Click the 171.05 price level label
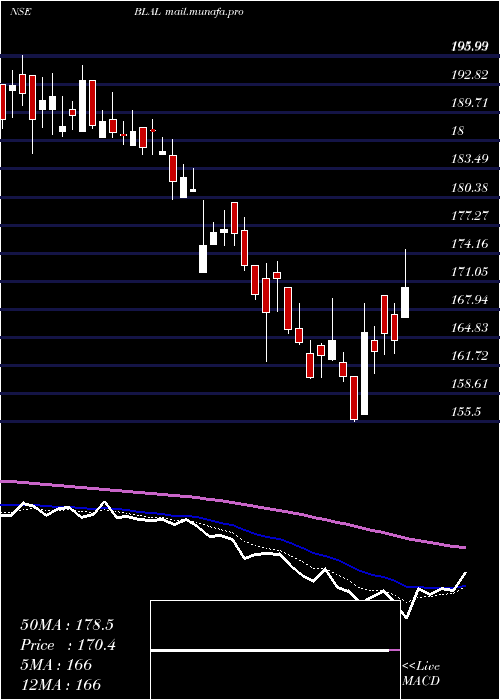Viewport: 500px width, 700px height. (x=470, y=271)
